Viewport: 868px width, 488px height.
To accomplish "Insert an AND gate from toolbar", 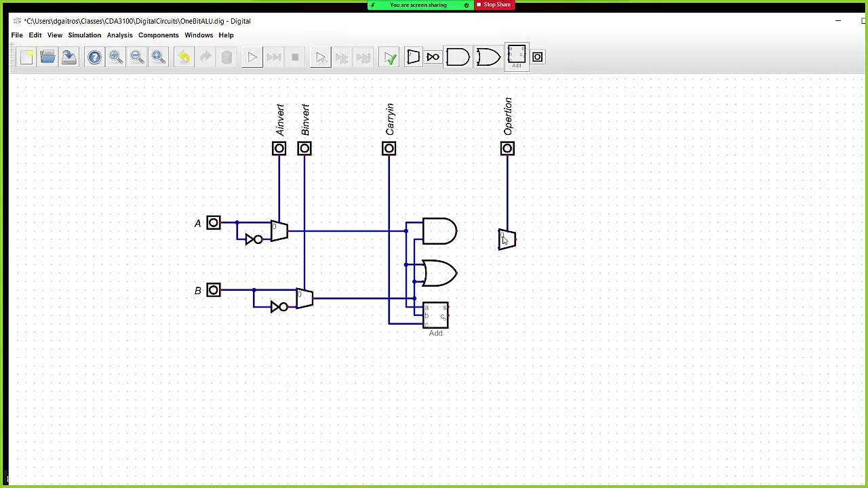I will pyautogui.click(x=458, y=58).
